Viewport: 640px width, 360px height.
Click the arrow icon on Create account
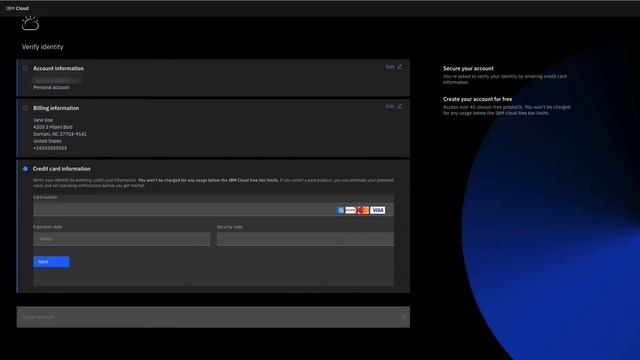404,317
